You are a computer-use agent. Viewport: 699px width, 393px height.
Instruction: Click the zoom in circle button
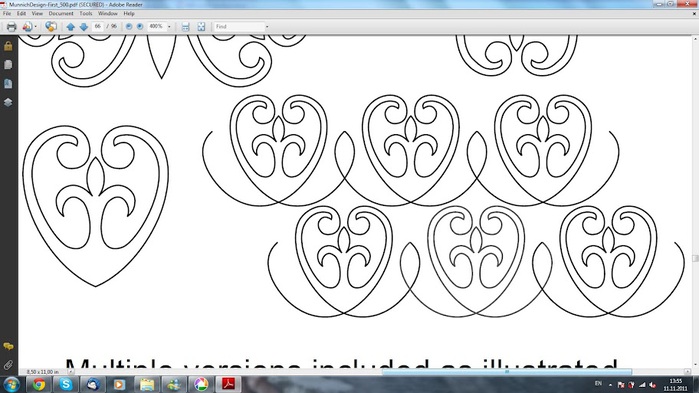coord(140,27)
